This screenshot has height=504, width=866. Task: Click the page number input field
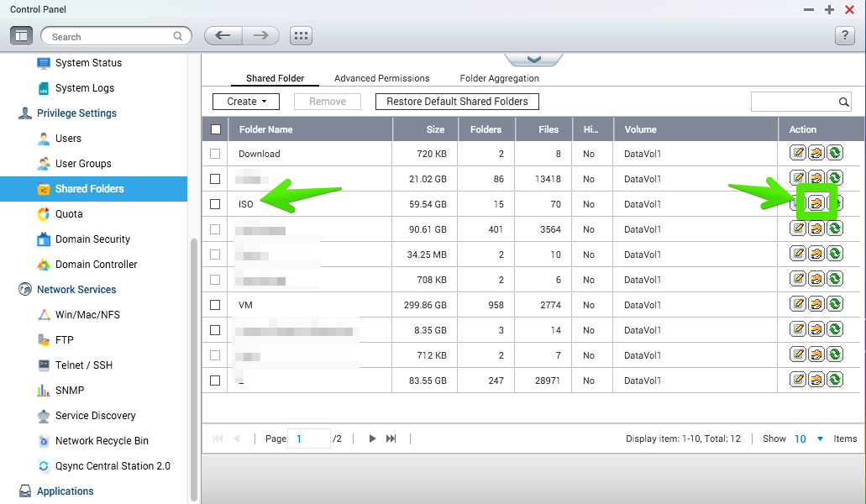tap(309, 438)
